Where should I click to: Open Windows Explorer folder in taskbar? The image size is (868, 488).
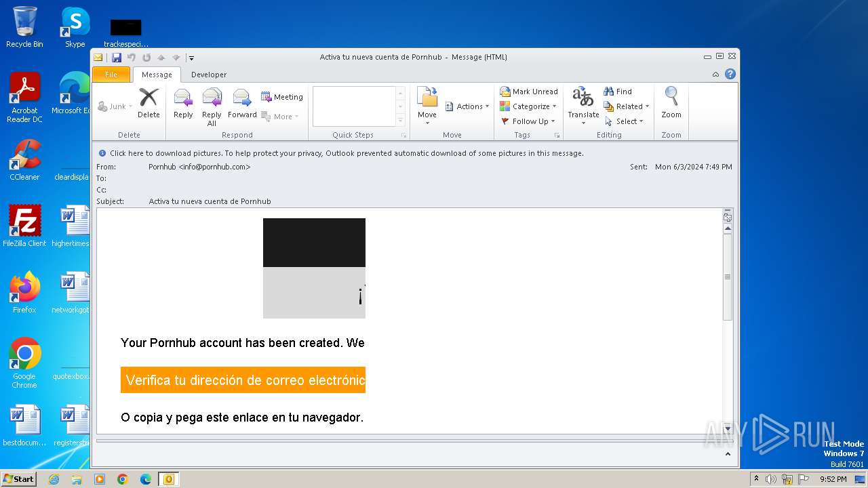click(77, 479)
